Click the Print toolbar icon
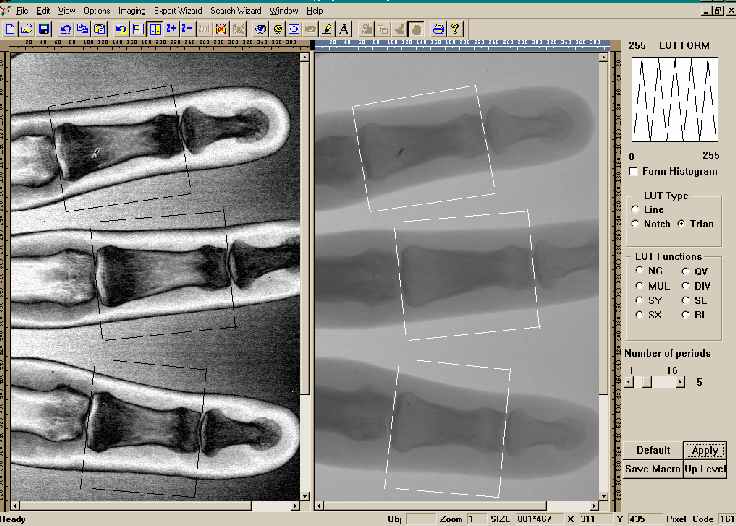This screenshot has width=736, height=526. [438, 29]
